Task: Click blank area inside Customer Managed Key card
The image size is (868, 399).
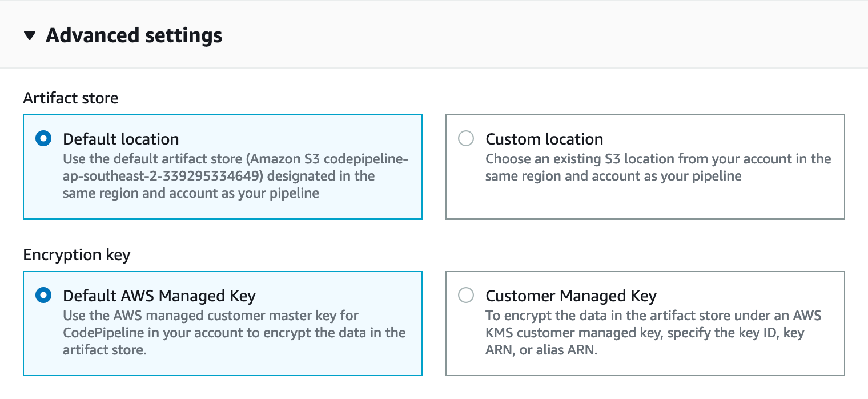Action: click(x=742, y=363)
